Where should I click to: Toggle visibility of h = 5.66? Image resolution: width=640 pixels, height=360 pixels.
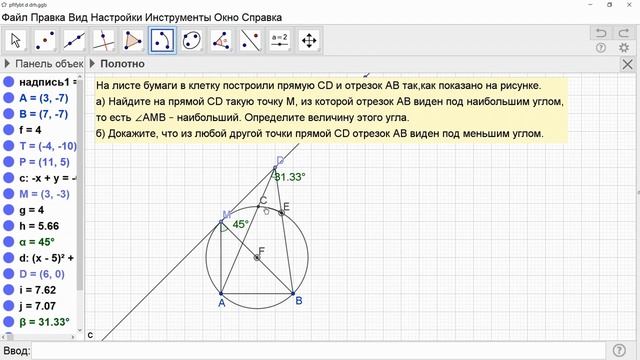pyautogui.click(x=9, y=226)
